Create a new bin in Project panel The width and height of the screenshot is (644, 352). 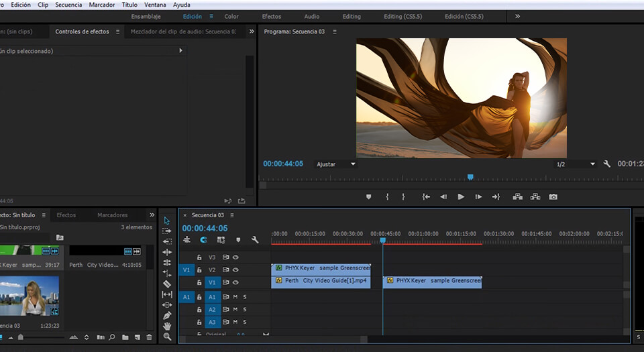pyautogui.click(x=125, y=337)
